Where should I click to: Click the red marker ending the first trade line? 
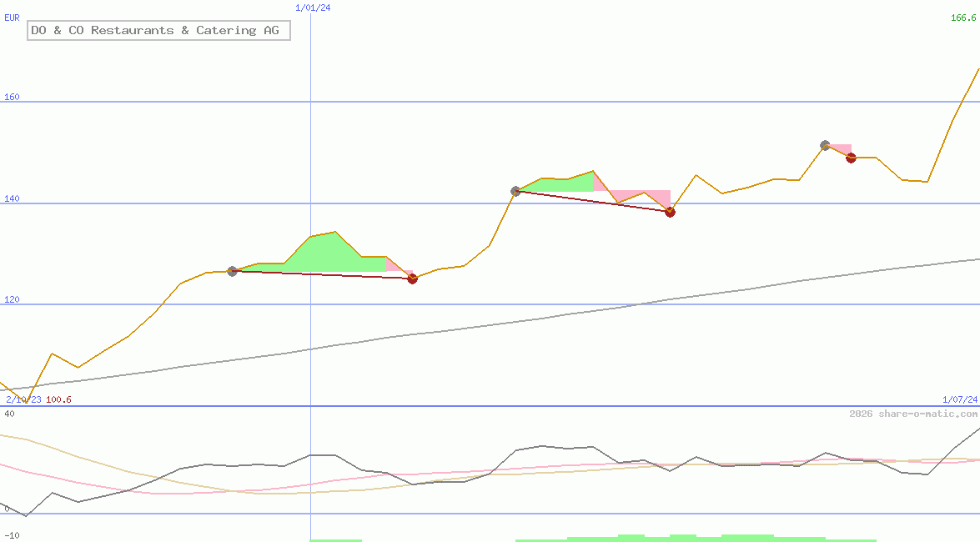click(x=413, y=279)
